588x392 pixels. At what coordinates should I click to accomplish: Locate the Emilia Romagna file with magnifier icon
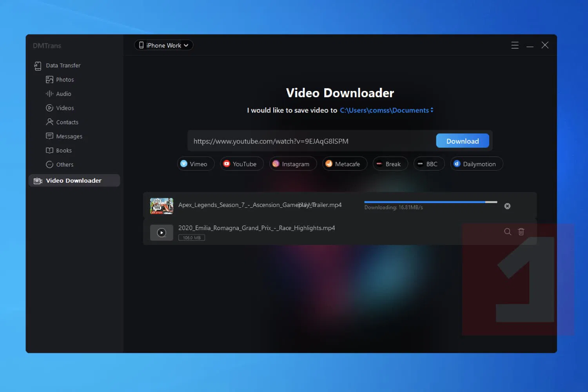point(508,232)
